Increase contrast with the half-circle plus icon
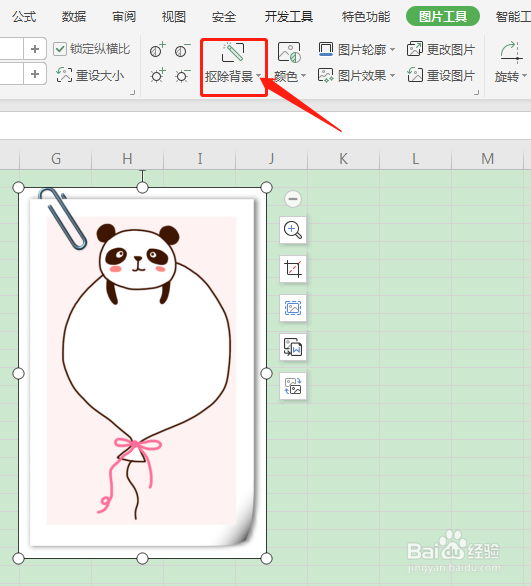 pyautogui.click(x=157, y=50)
